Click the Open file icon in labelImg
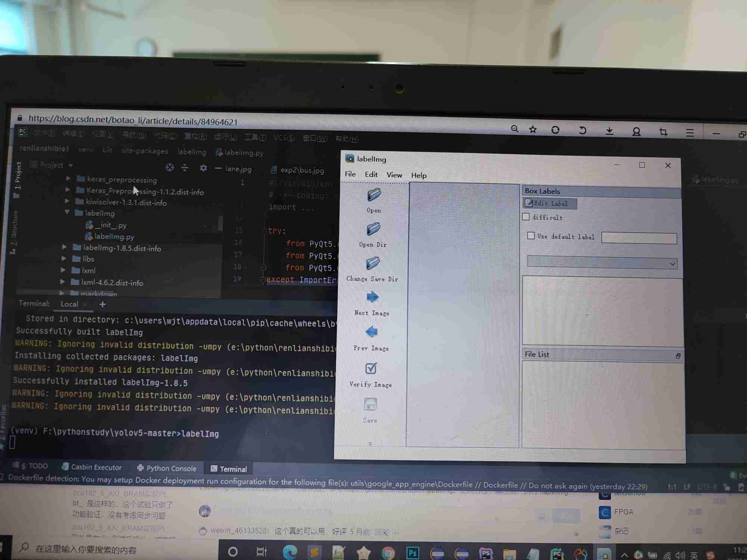Screen dimensions: 747x560 pyautogui.click(x=373, y=195)
